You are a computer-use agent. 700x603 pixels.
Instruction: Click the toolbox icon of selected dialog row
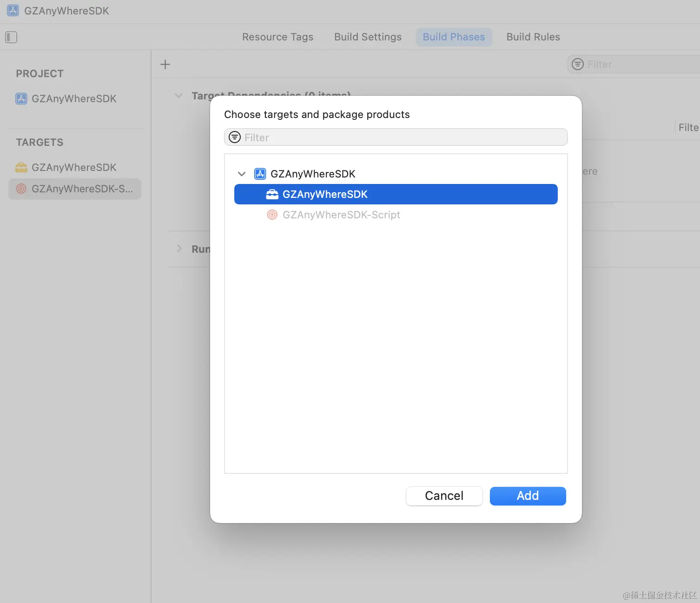click(x=272, y=194)
